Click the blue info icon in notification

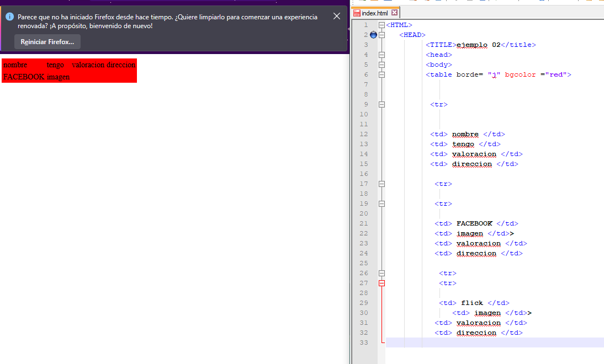9,17
